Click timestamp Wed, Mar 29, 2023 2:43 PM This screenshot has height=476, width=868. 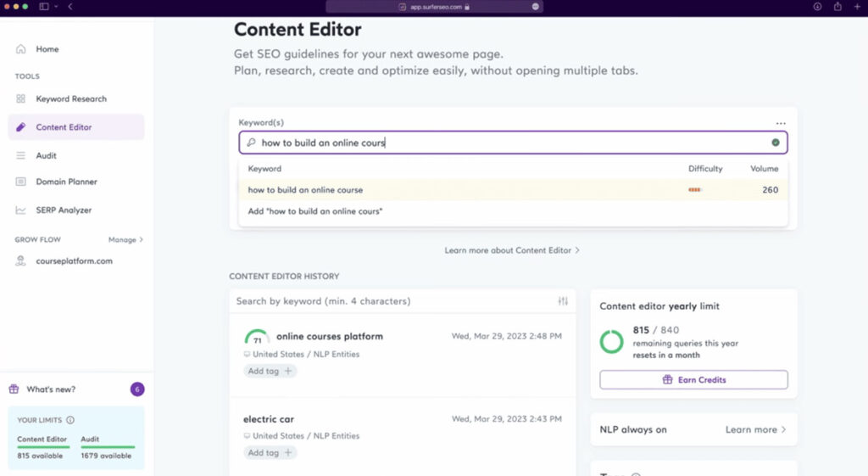(507, 418)
